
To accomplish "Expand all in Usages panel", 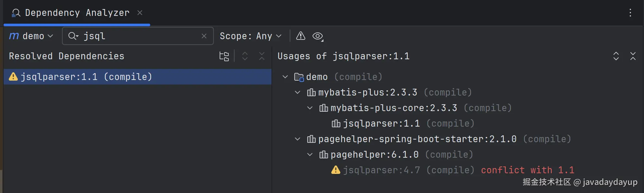I will 616,56.
